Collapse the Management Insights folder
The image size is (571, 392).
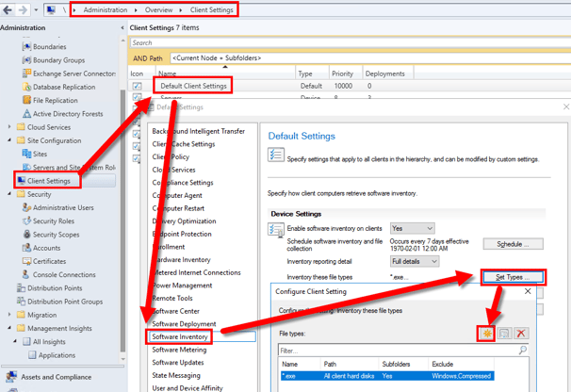coord(9,328)
